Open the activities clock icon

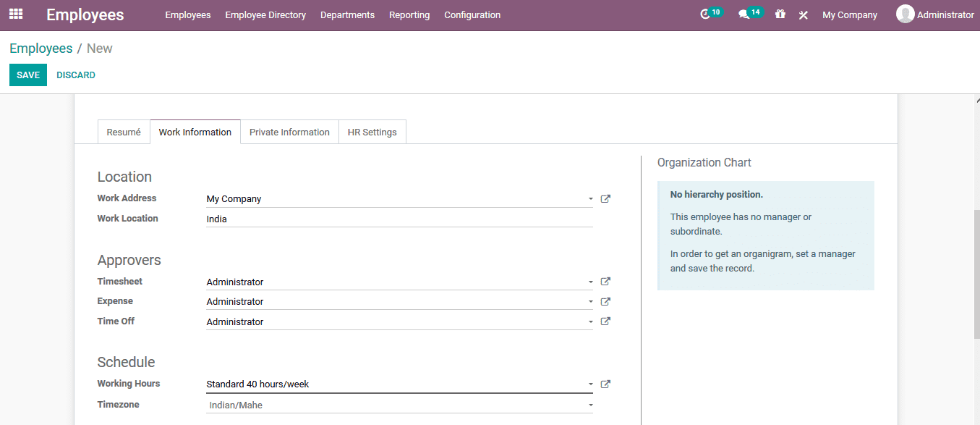pyautogui.click(x=707, y=13)
